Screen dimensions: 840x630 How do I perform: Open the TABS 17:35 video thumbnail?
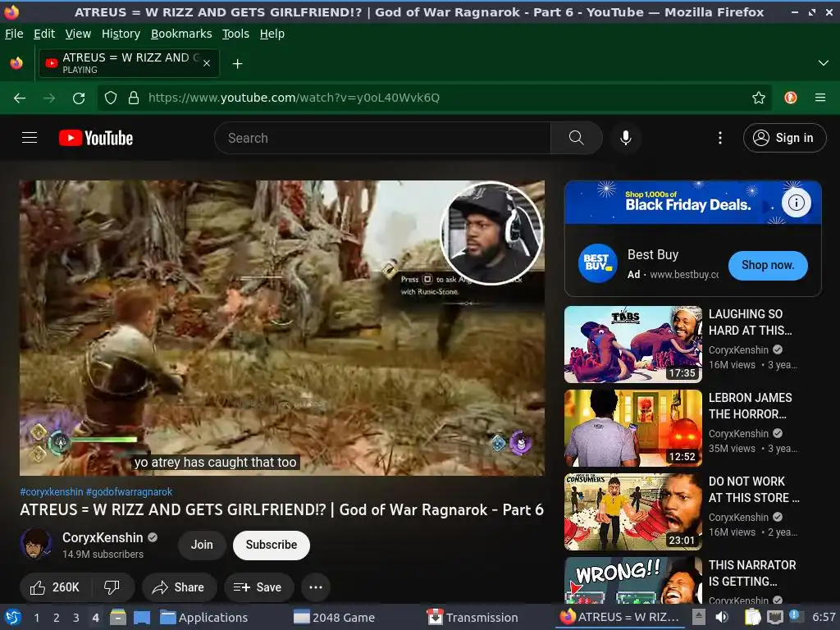pos(633,345)
